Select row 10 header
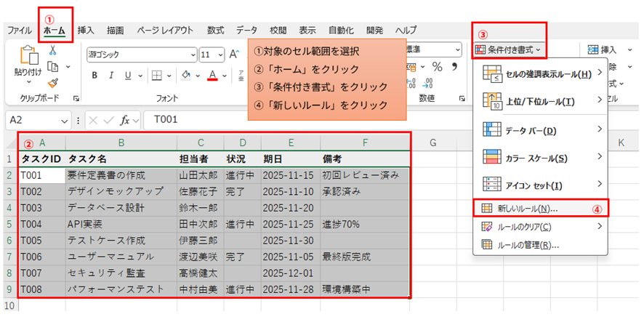This screenshot has width=644, height=317. (9, 306)
